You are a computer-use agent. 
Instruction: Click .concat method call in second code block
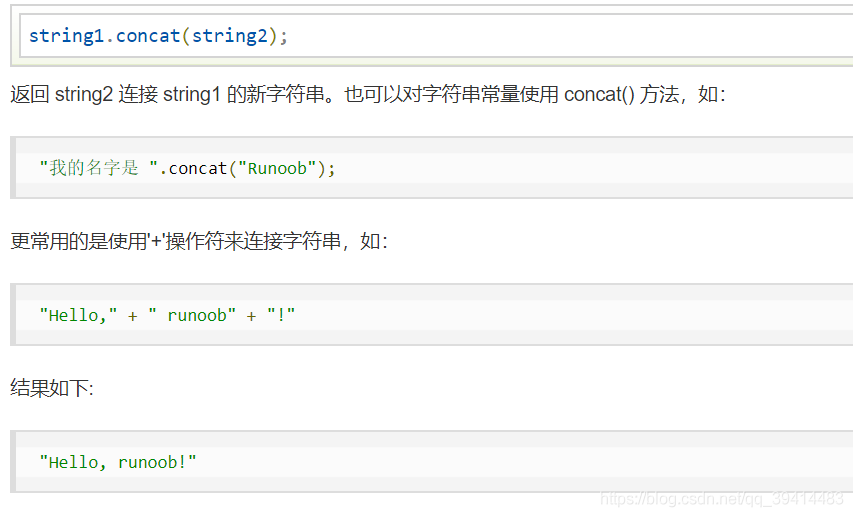point(193,168)
